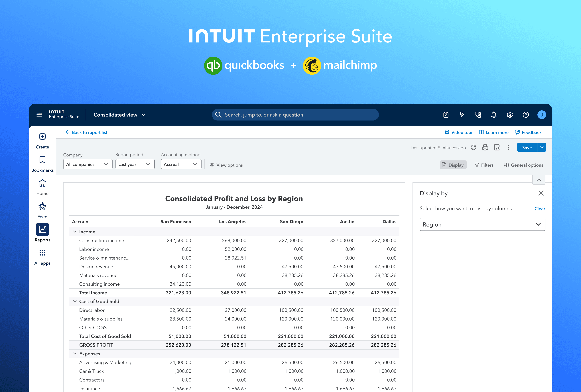Viewport: 581px width, 392px height.
Task: Collapse the Expenses section
Action: coord(74,354)
